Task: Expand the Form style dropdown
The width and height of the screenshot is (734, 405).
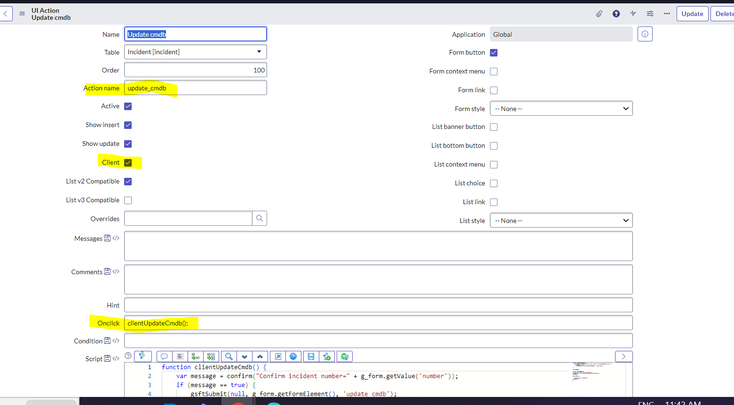Action: click(560, 108)
